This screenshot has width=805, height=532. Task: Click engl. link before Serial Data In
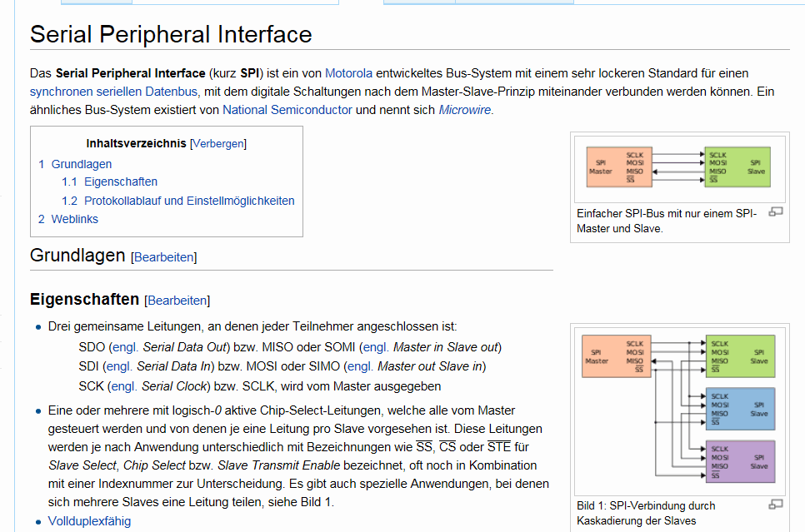[x=120, y=366]
